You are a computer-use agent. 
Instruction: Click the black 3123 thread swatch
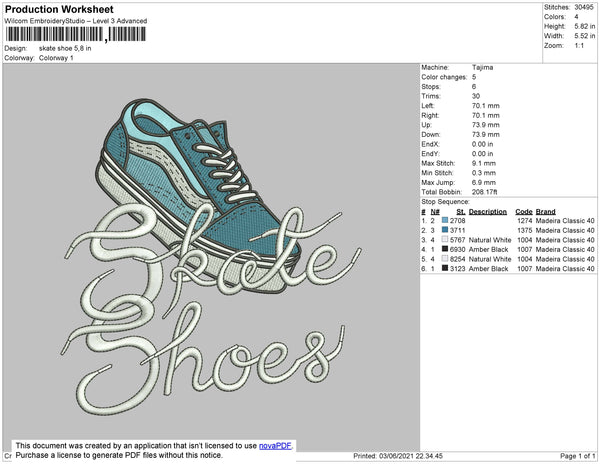[x=445, y=268]
